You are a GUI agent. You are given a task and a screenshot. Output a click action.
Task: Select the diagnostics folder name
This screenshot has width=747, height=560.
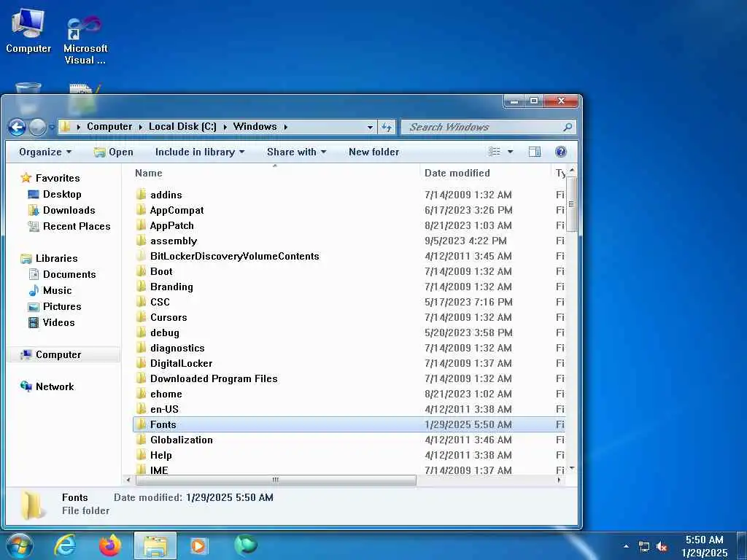(x=177, y=348)
